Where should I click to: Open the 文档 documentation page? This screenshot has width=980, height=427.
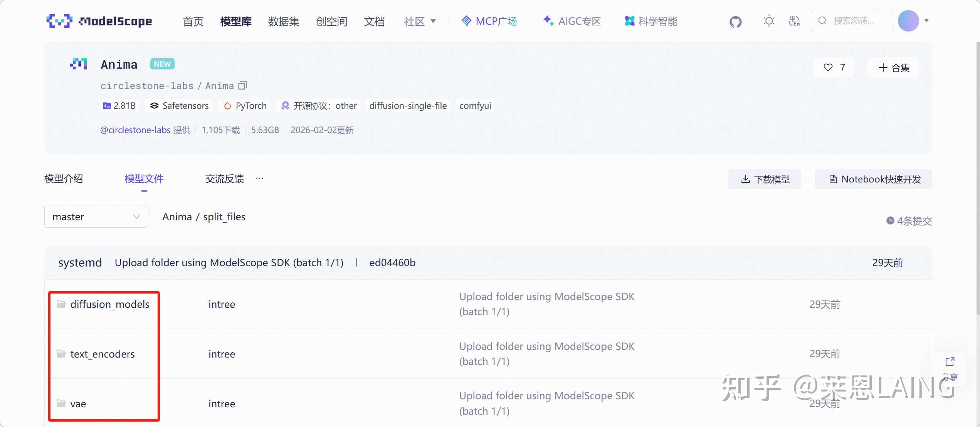[x=374, y=21]
